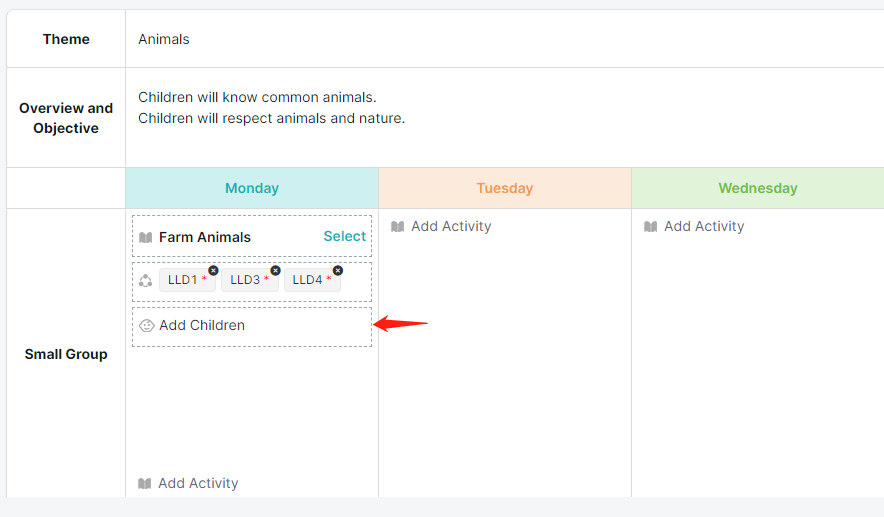The height and width of the screenshot is (517, 884).
Task: Remove the LLD1 measure tag
Action: pyautogui.click(x=213, y=271)
